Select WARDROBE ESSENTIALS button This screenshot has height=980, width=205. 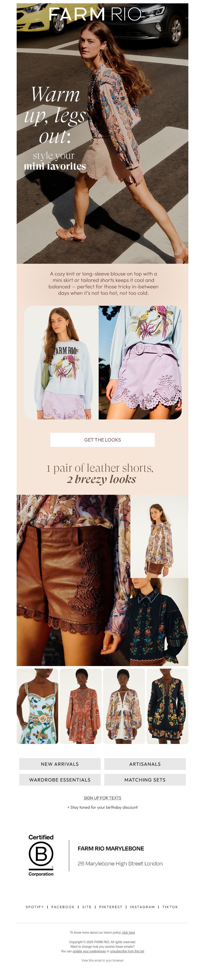[x=60, y=779]
